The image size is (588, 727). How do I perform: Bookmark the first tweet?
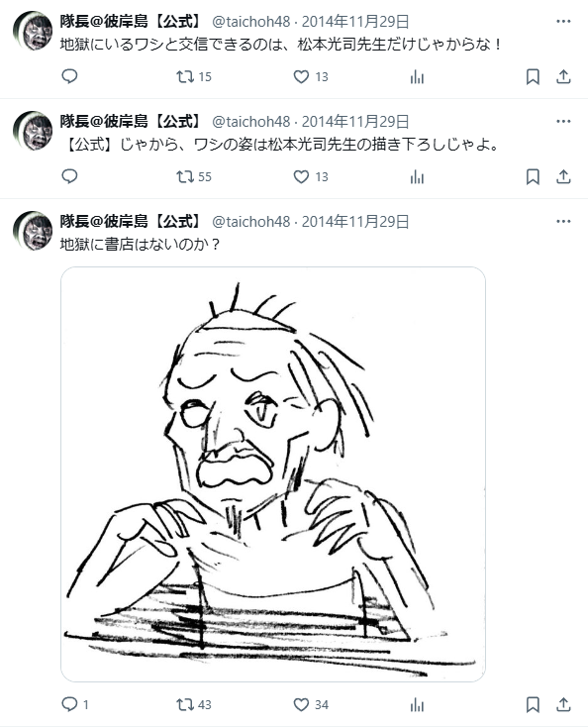(x=533, y=76)
